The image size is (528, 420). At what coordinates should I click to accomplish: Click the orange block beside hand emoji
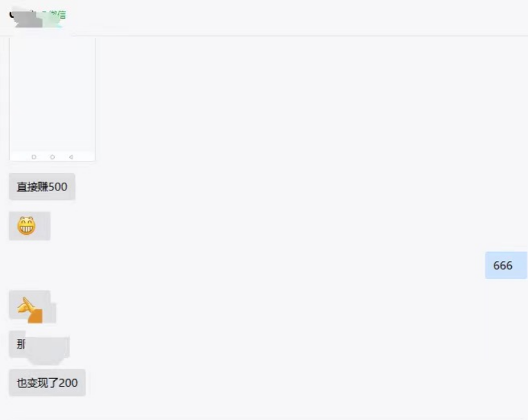pyautogui.click(x=35, y=316)
